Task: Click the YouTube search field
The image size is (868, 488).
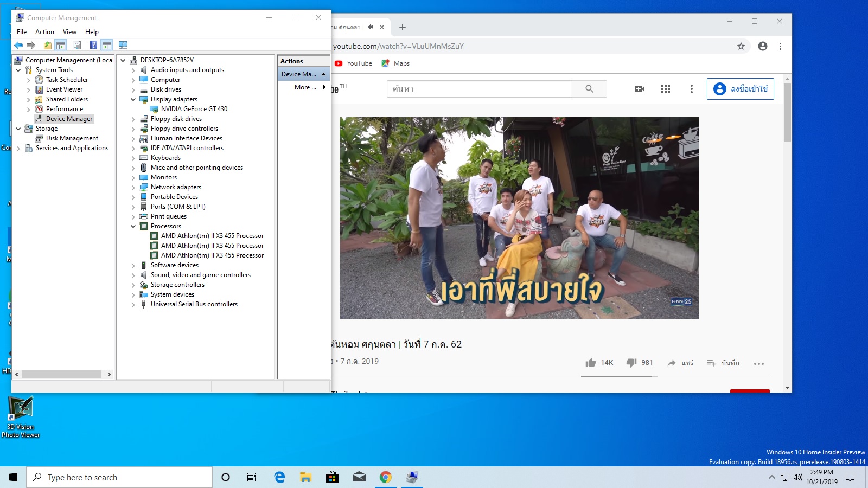Action: pos(480,89)
